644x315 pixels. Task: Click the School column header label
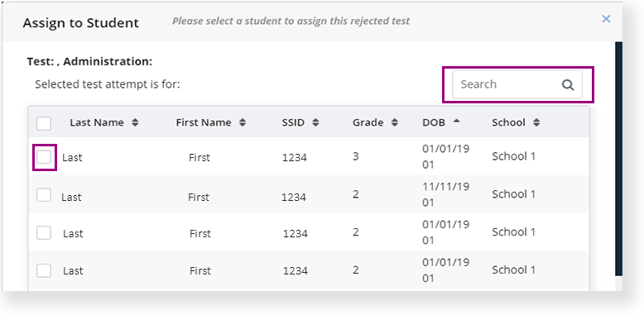(x=508, y=122)
